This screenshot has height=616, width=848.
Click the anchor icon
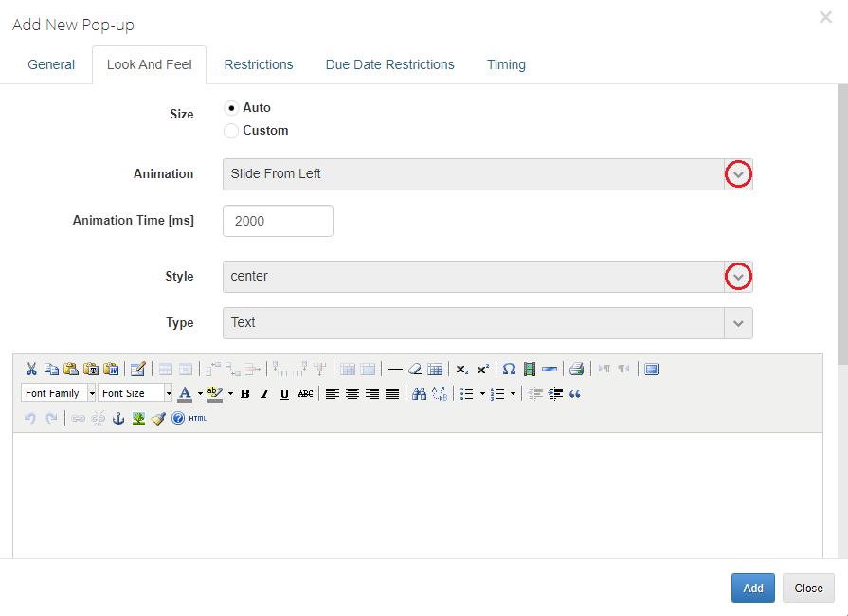pos(118,418)
